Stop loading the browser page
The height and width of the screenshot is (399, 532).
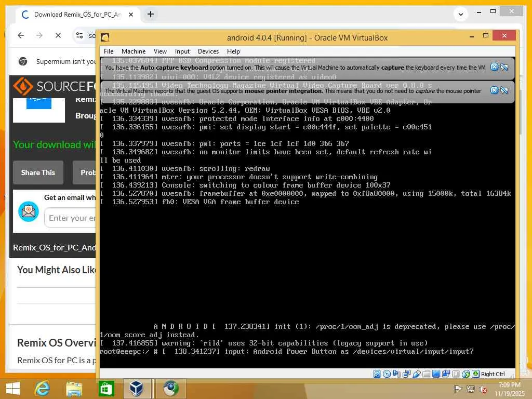pyautogui.click(x=58, y=35)
